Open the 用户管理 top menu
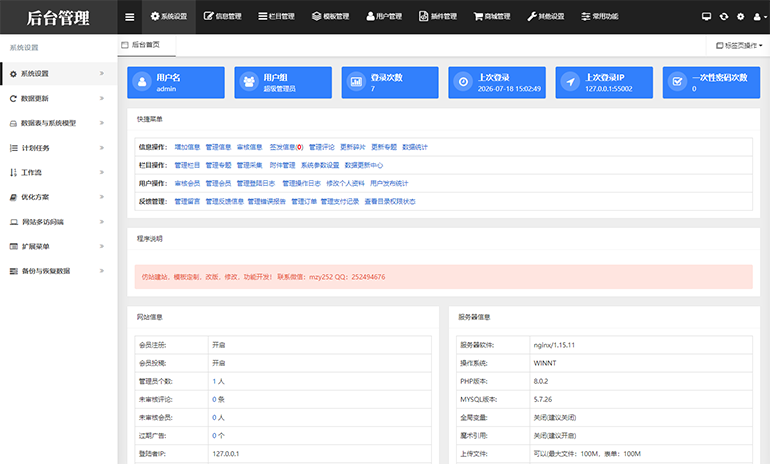This screenshot has height=464, width=770. (384, 17)
